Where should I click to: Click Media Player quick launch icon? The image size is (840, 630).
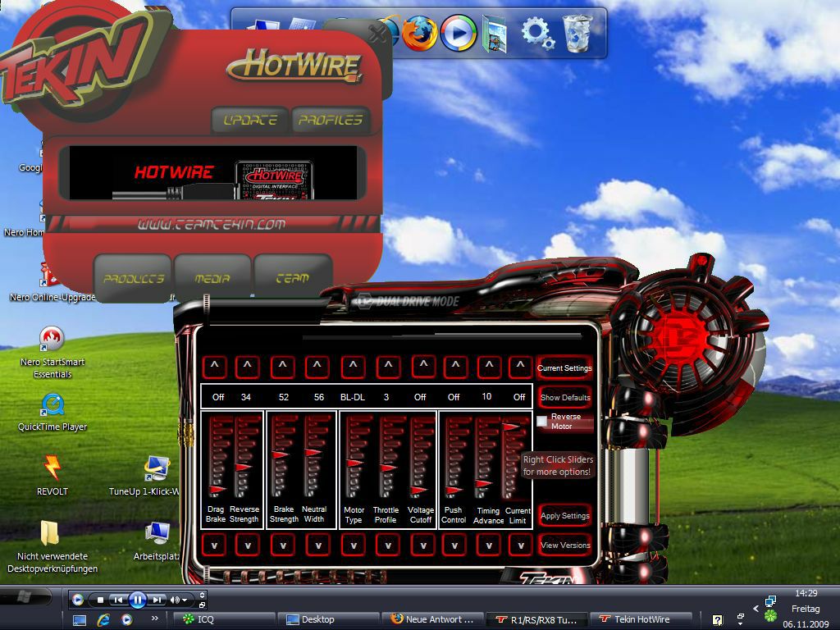(127, 620)
